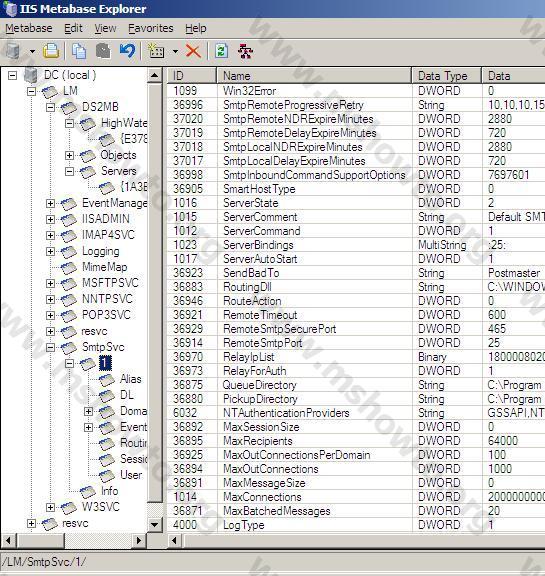Click the DC (local) server icon

click(x=31, y=75)
